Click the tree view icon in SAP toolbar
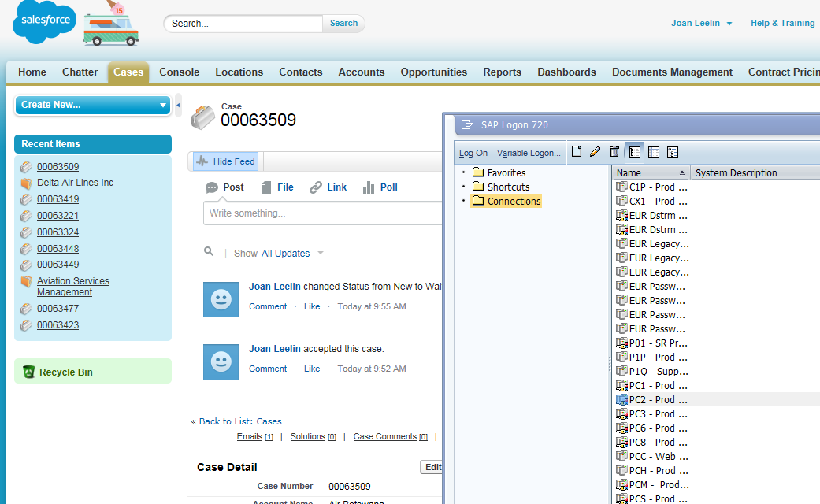Image resolution: width=820 pixels, height=504 pixels. (x=673, y=152)
